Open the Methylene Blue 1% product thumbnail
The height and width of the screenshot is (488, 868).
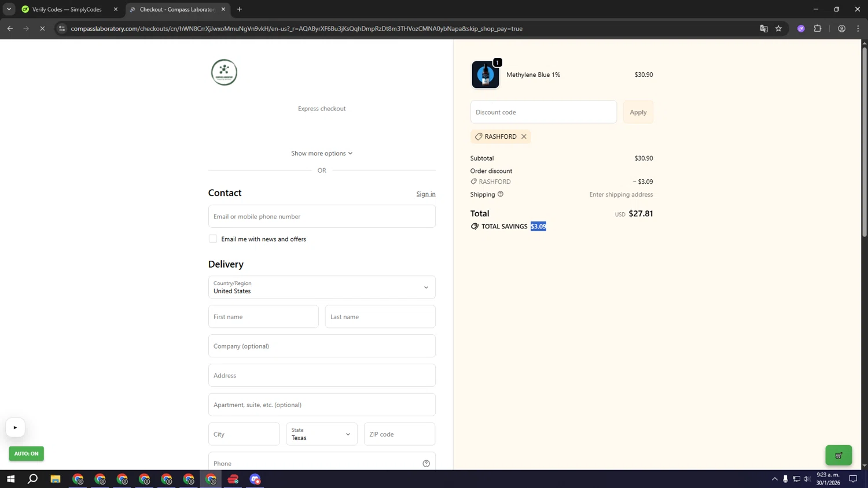click(485, 75)
